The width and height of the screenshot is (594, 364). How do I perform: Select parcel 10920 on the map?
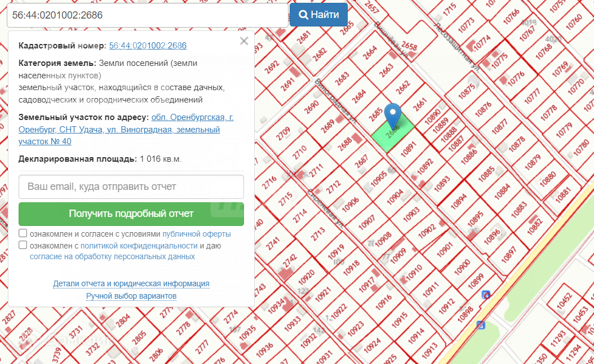point(306,277)
